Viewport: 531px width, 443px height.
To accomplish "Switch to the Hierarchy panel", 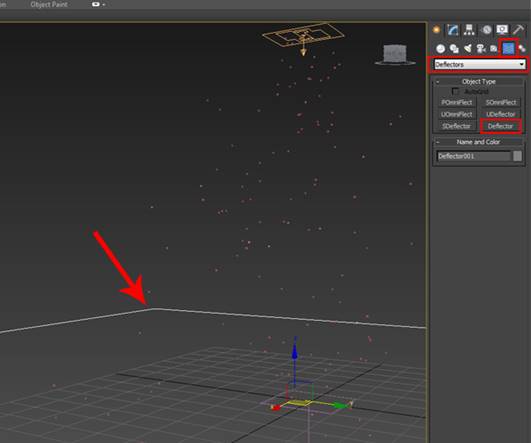I will [469, 30].
